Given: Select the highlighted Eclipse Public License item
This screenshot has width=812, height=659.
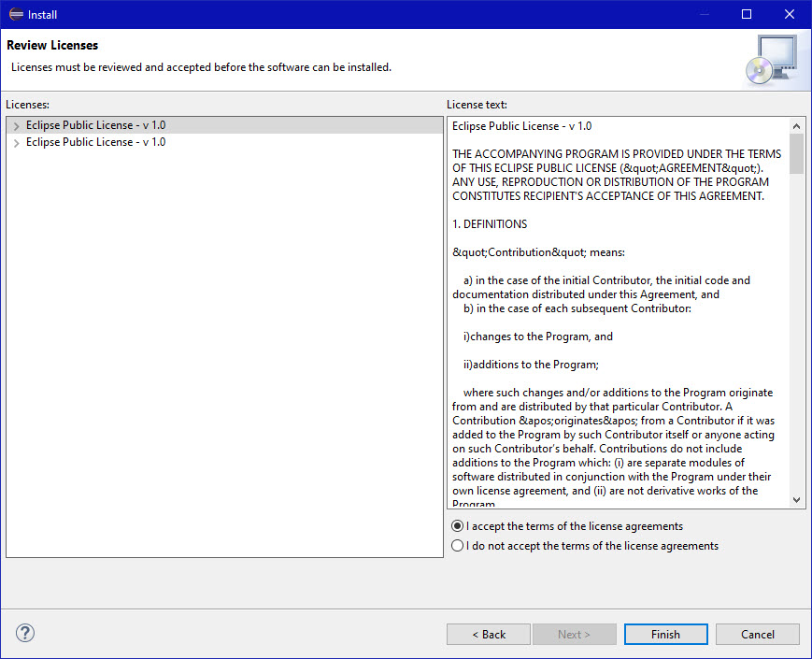Looking at the screenshot, I should click(x=95, y=125).
